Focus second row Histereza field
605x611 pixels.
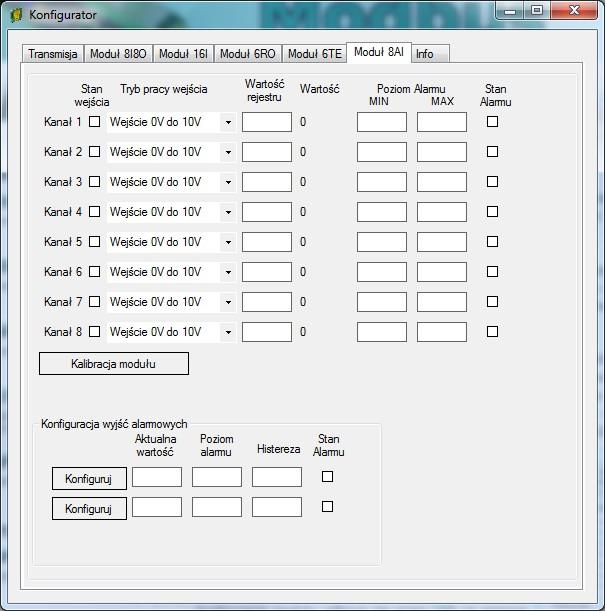(277, 507)
